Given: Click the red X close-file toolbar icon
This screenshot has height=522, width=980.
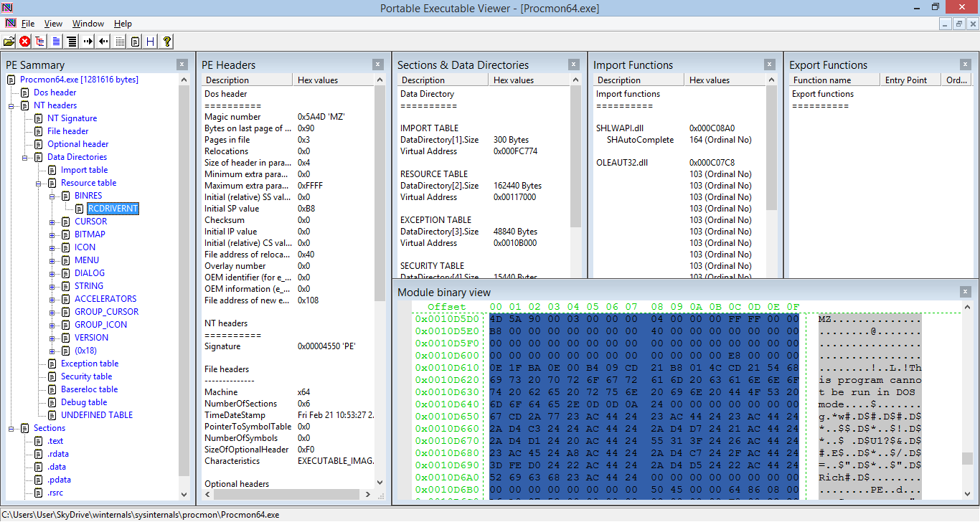Looking at the screenshot, I should click(24, 42).
